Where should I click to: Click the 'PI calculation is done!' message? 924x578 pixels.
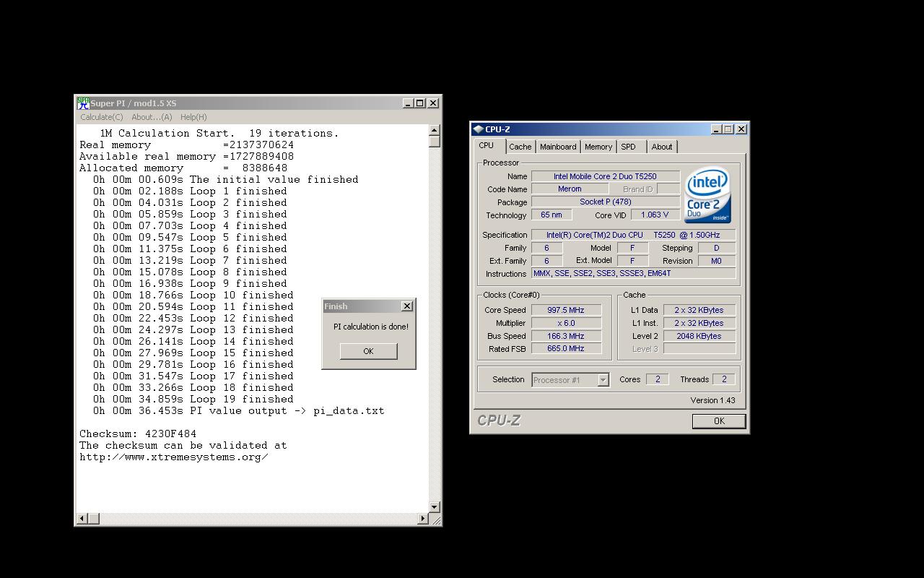click(371, 327)
